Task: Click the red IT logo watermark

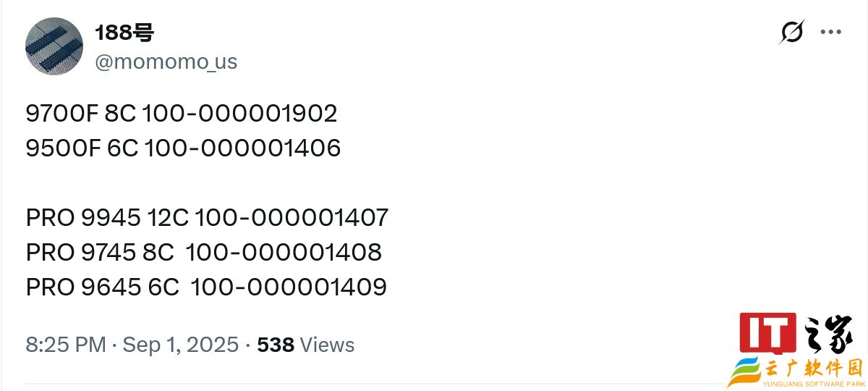Action: pos(767,333)
